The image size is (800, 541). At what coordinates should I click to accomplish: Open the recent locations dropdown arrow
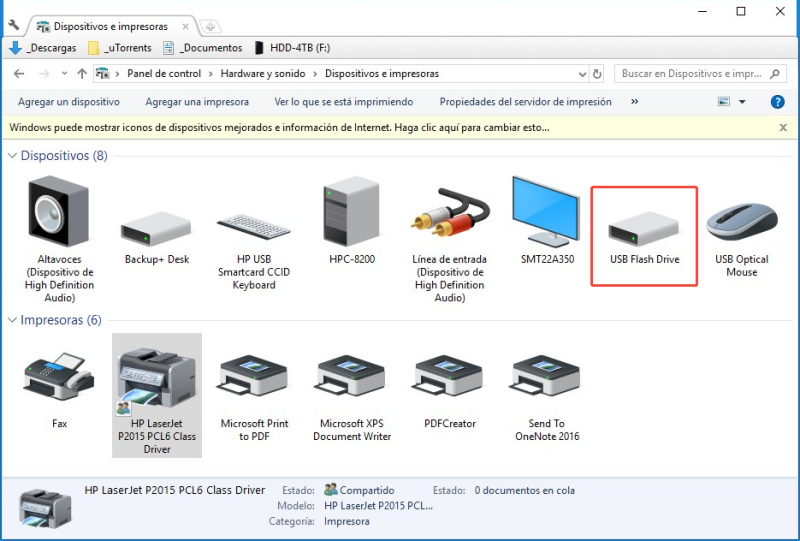(x=64, y=73)
